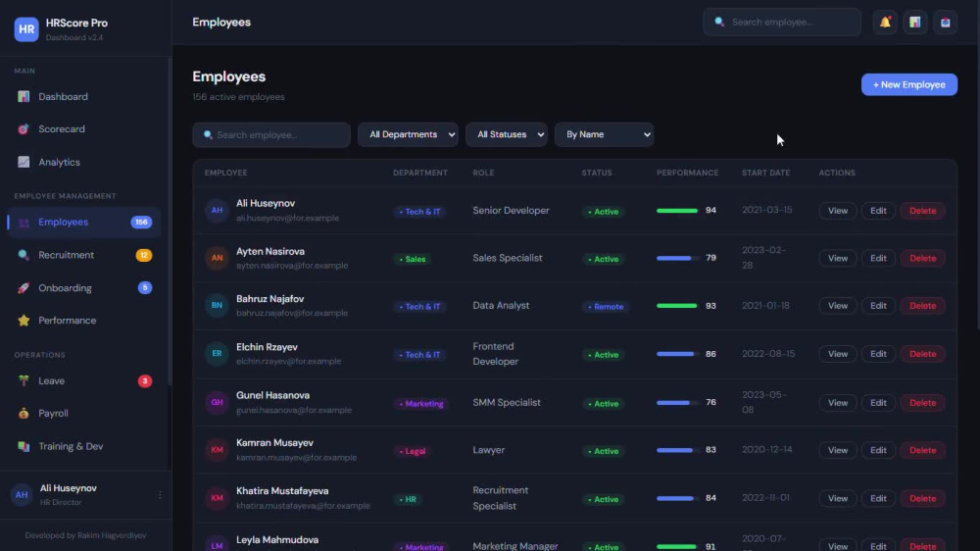The image size is (980, 551).
Task: Open Scorecard menu item
Action: coord(83,129)
